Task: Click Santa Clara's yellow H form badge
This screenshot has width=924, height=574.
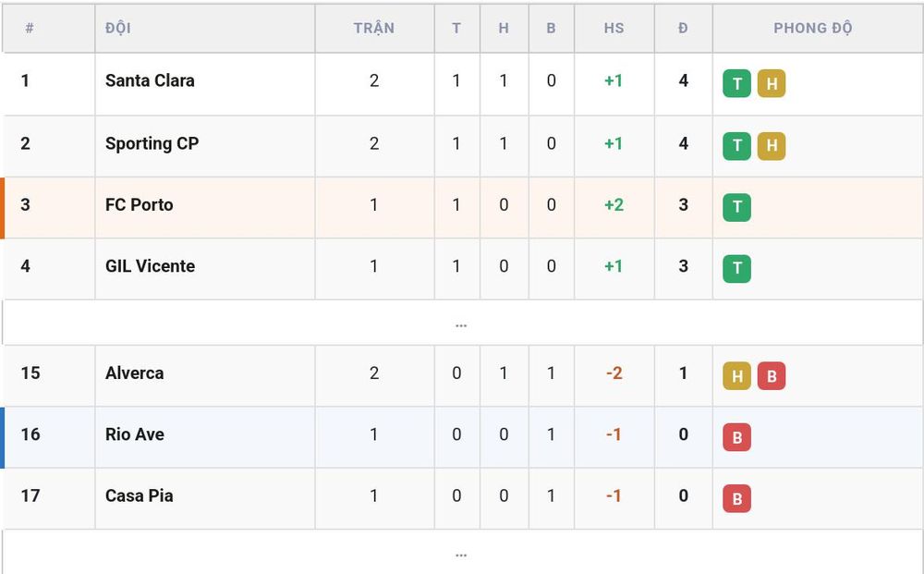Action: click(772, 83)
